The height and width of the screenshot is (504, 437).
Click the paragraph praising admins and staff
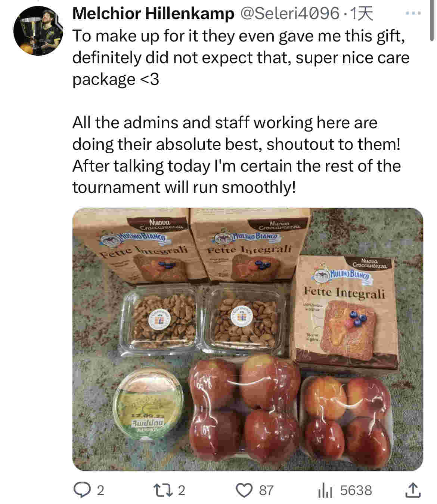[x=236, y=155]
